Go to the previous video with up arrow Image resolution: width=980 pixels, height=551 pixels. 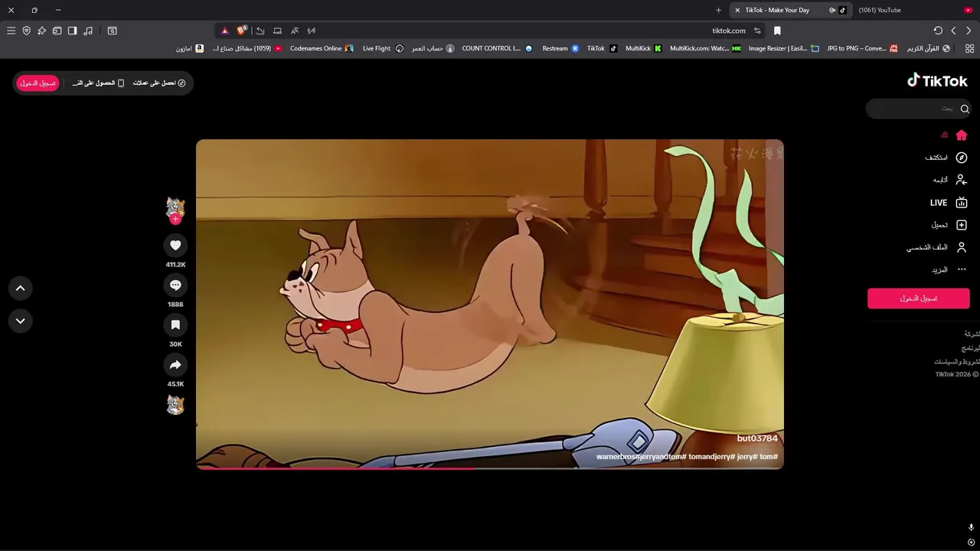pyautogui.click(x=21, y=289)
